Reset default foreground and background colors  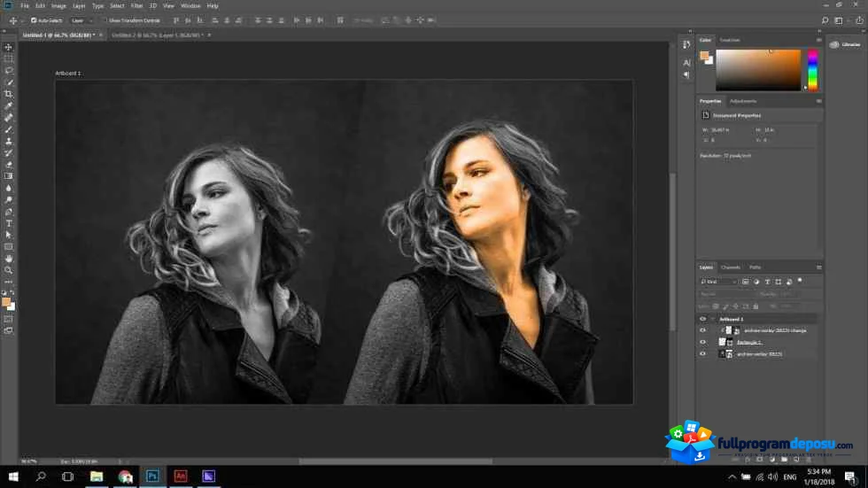click(4, 293)
